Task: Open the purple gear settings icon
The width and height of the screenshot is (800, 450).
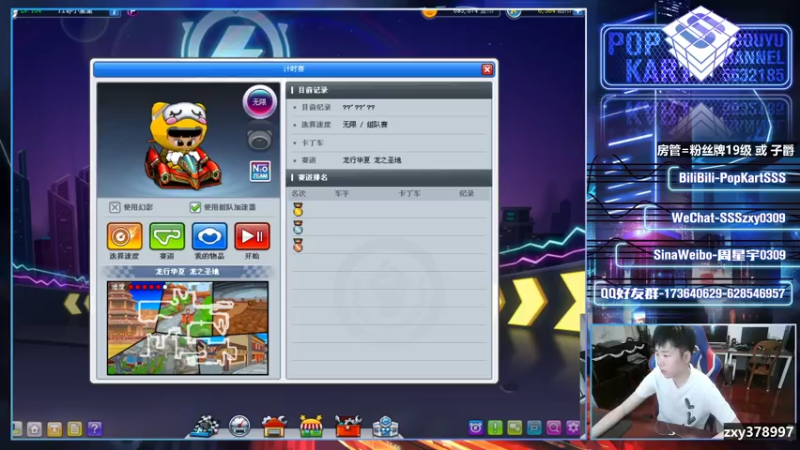Action: pyautogui.click(x=573, y=428)
